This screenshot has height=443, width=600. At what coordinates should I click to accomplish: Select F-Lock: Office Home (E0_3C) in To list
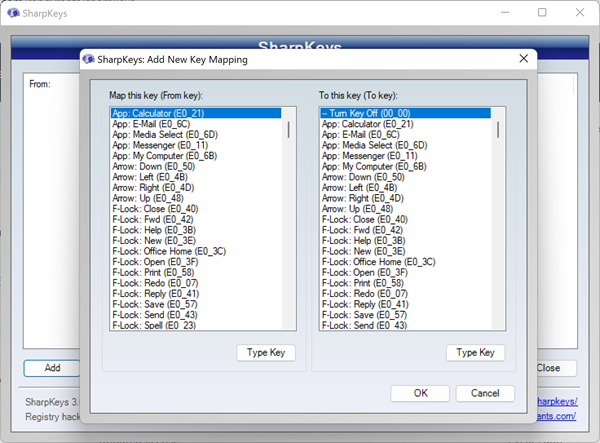tap(406, 262)
